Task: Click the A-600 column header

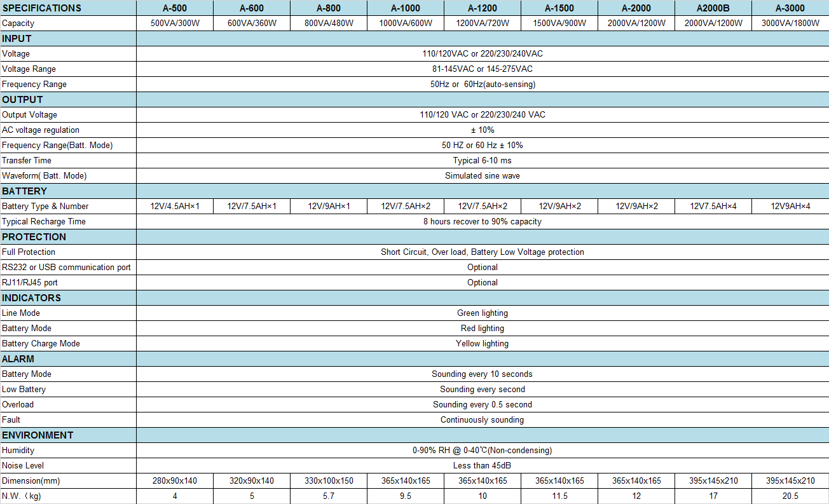Action: click(252, 8)
